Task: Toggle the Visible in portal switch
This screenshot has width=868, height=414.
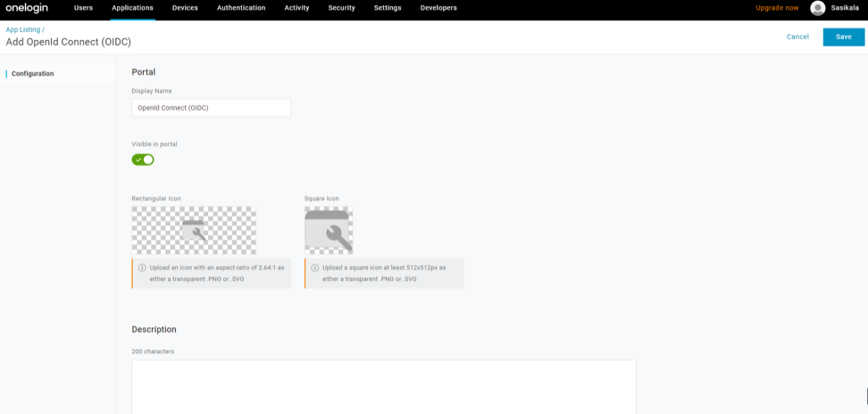Action: click(x=143, y=160)
